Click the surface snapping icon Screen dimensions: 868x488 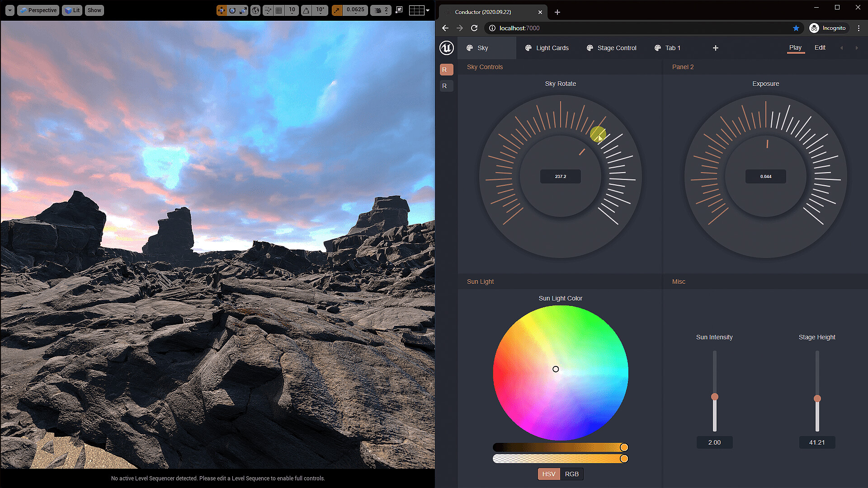(268, 10)
